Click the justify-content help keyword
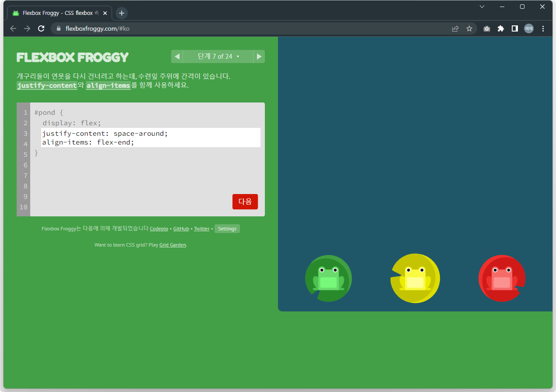Image resolution: width=556 pixels, height=392 pixels. point(47,85)
